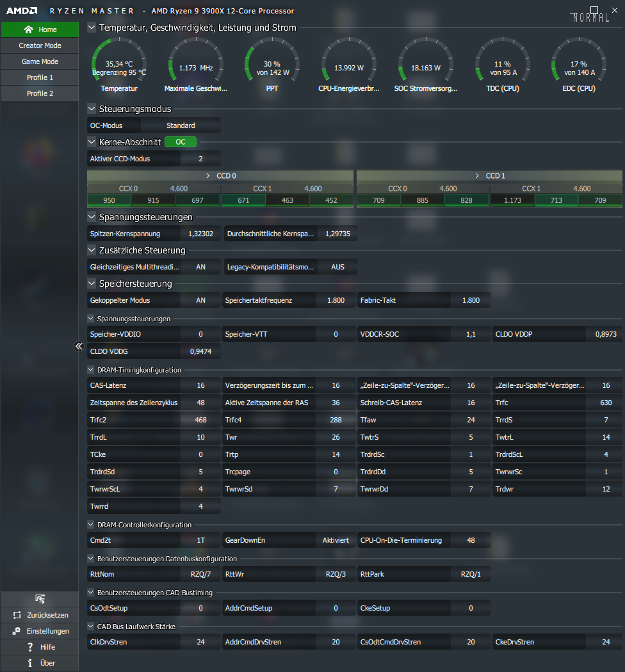Click the Temperatur gauge dial
Screen dimensions: 625x672
(x=119, y=60)
